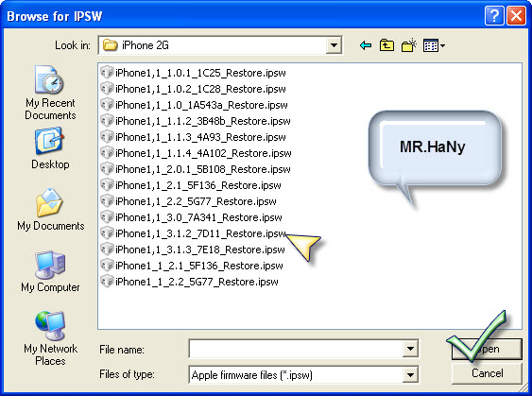Select iPhone1,1_1.0_1A543a_Restore.ipsw
The height and width of the screenshot is (396, 532).
tap(195, 105)
